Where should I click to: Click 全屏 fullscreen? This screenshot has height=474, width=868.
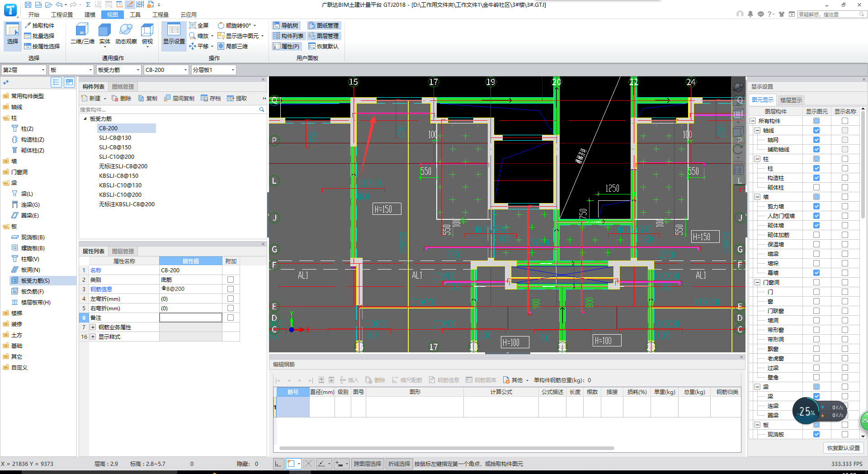point(199,25)
